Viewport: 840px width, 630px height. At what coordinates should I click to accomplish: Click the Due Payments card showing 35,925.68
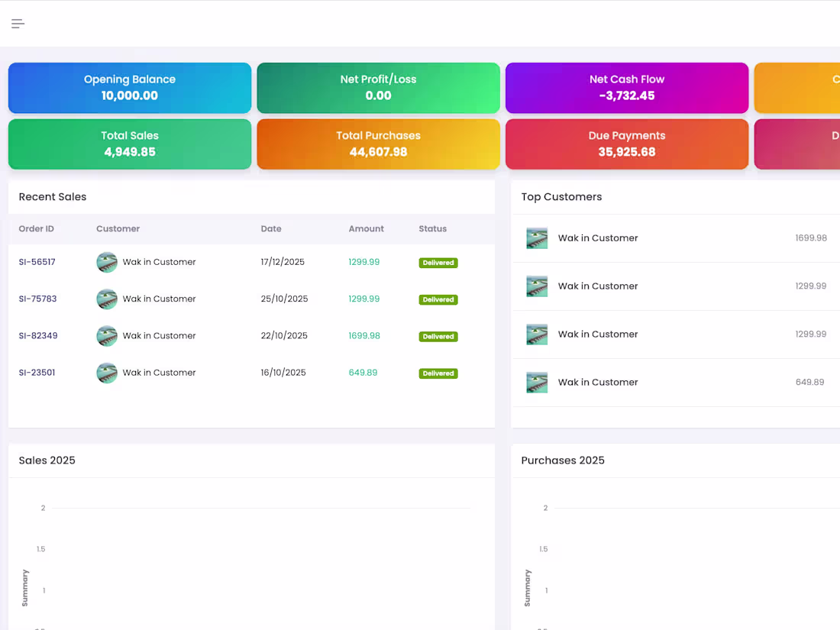tap(626, 144)
